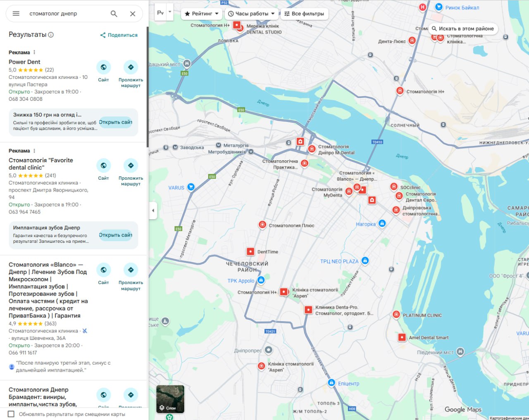The image size is (529, 420).
Task: Click the PLATINUM CLINIC marker on the map
Action: coord(396,314)
